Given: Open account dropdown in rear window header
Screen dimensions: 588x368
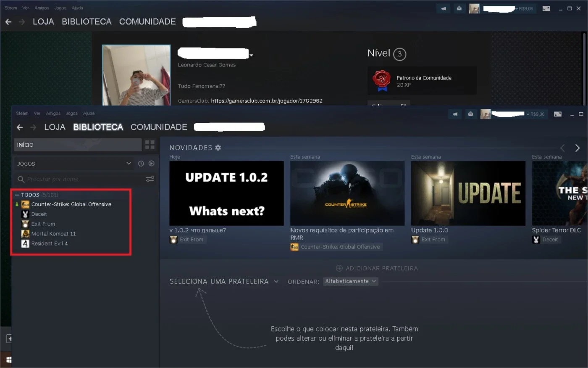Looking at the screenshot, I should (517, 9).
